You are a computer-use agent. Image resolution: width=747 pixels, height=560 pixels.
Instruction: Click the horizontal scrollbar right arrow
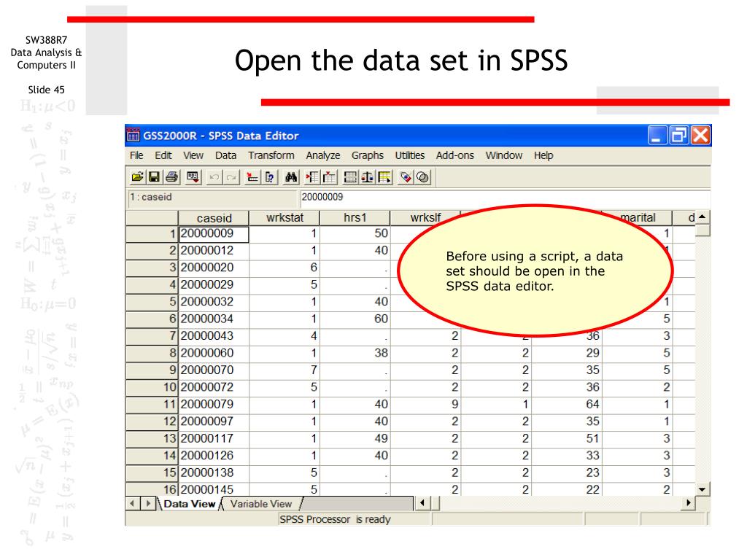coord(688,503)
